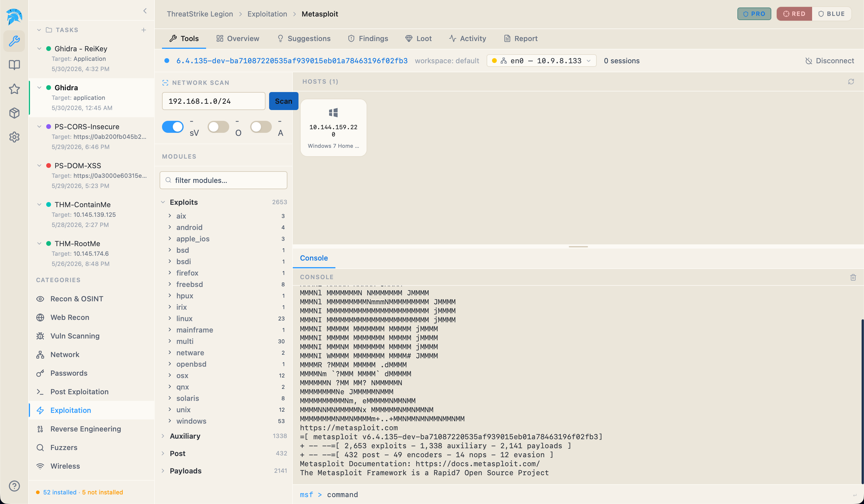Collapse the TASKS section chevron
864x504 pixels.
coord(39,30)
